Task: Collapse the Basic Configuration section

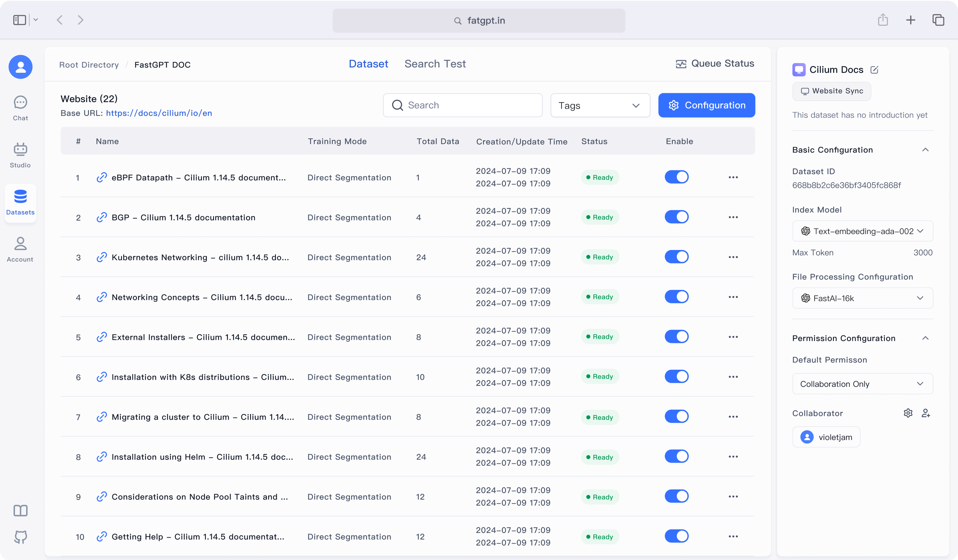Action: pos(925,150)
